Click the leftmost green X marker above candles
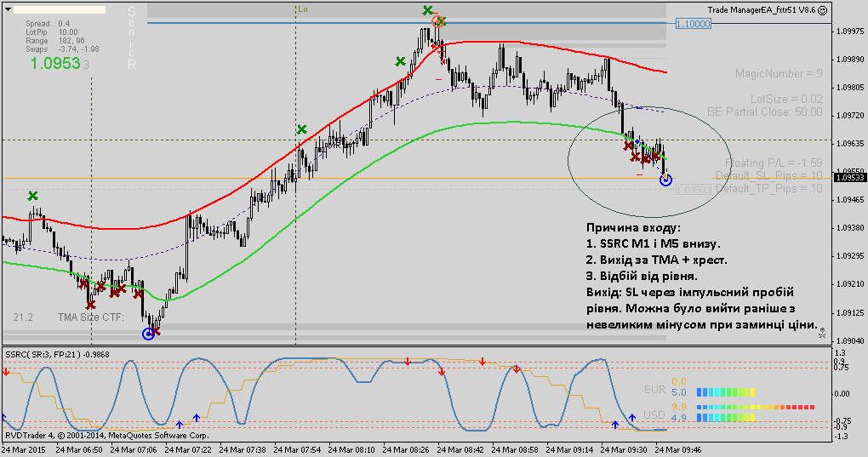Viewport: 868px width, 457px height. (32, 196)
